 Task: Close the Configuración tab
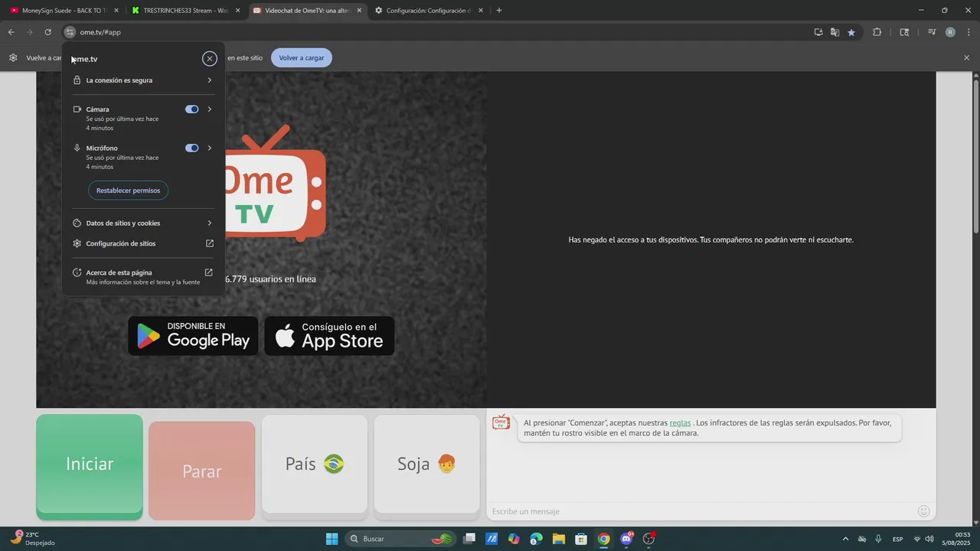(x=481, y=11)
